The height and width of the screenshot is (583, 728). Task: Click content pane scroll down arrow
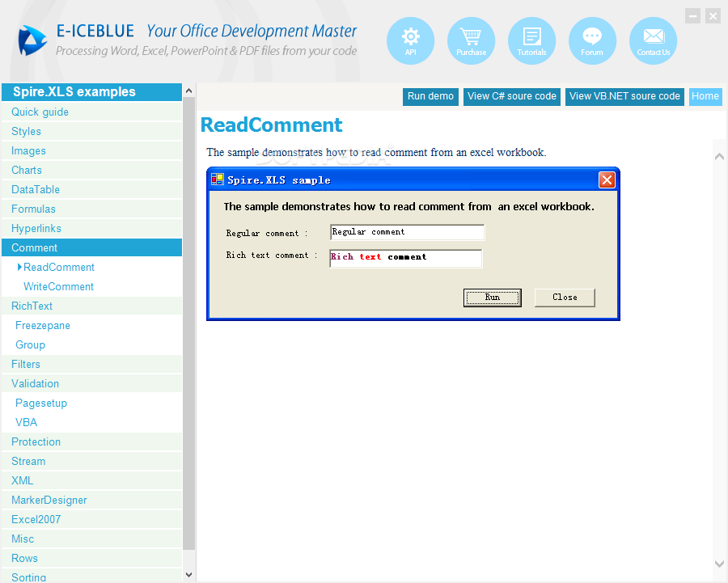click(x=719, y=564)
